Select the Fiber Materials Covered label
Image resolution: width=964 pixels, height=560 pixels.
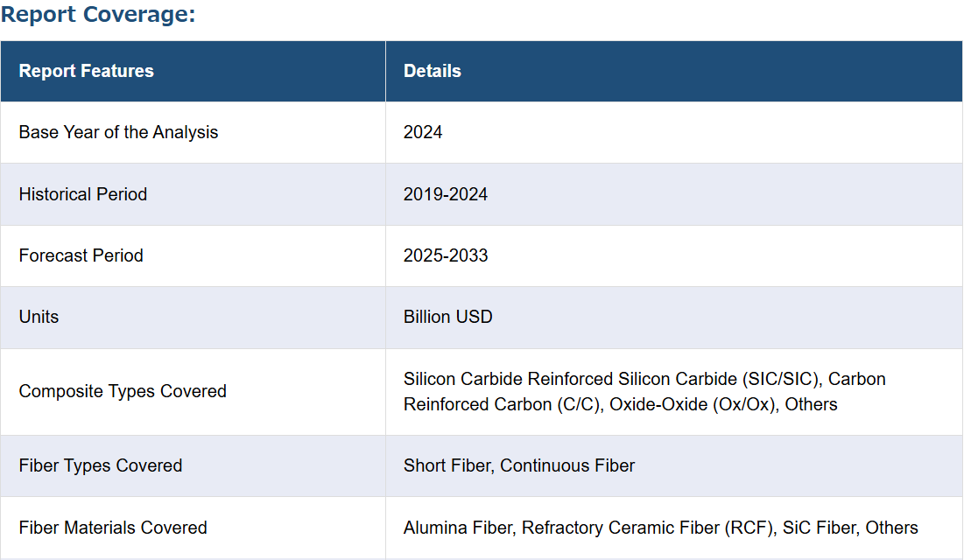[x=112, y=528]
